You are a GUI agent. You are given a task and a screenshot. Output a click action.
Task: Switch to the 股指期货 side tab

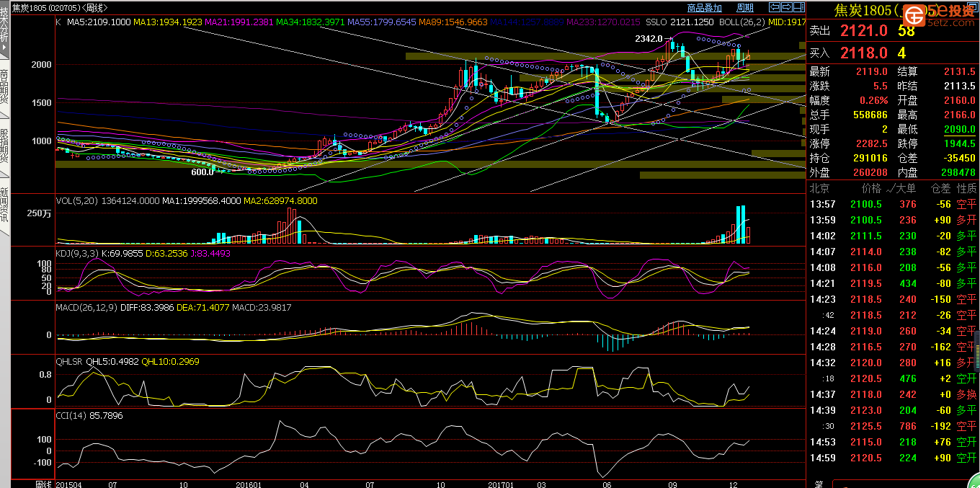click(x=5, y=148)
